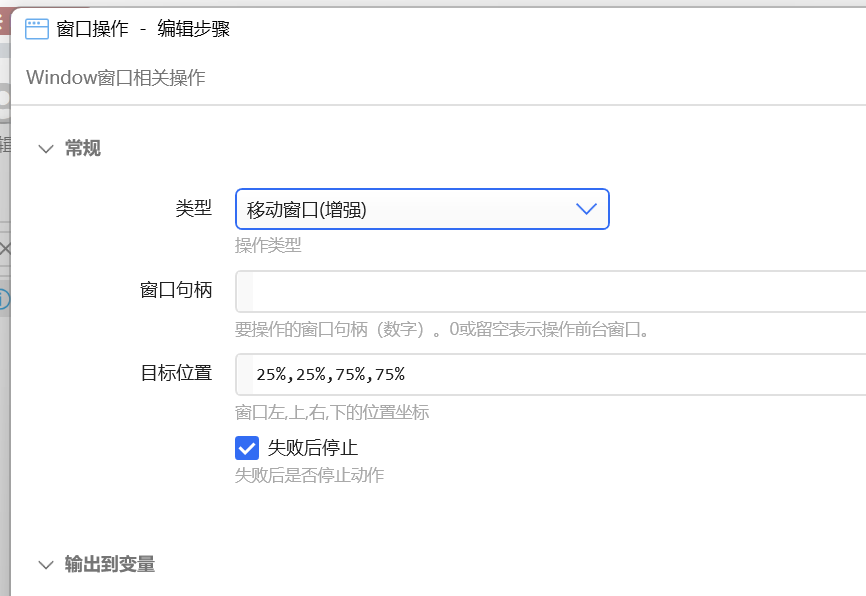Click the 目标位置 field label
The width and height of the screenshot is (866, 596).
point(176,373)
